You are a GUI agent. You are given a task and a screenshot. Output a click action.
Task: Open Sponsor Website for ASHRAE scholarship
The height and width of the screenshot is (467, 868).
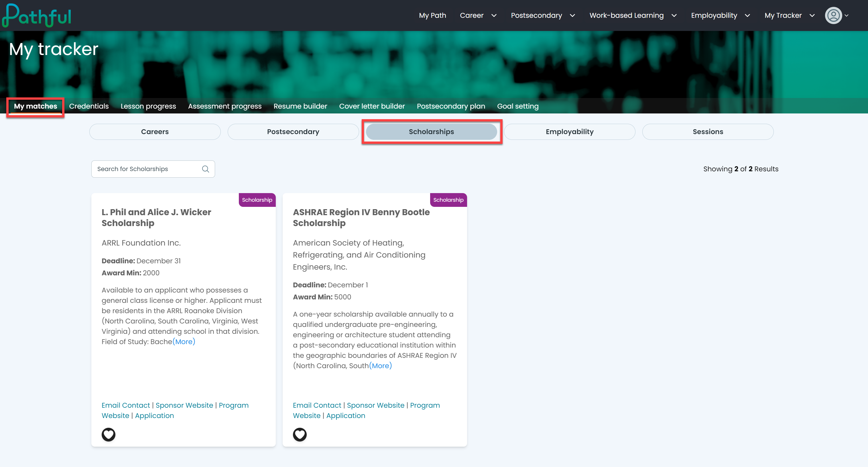click(376, 405)
